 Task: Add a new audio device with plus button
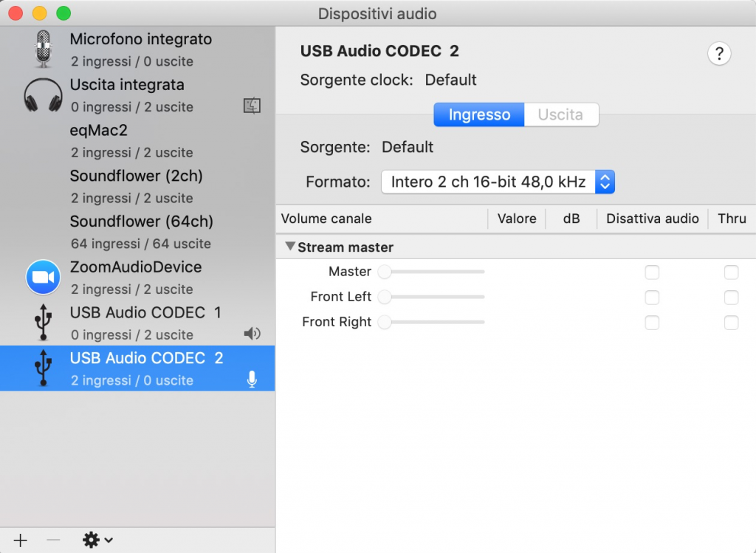[21, 540]
